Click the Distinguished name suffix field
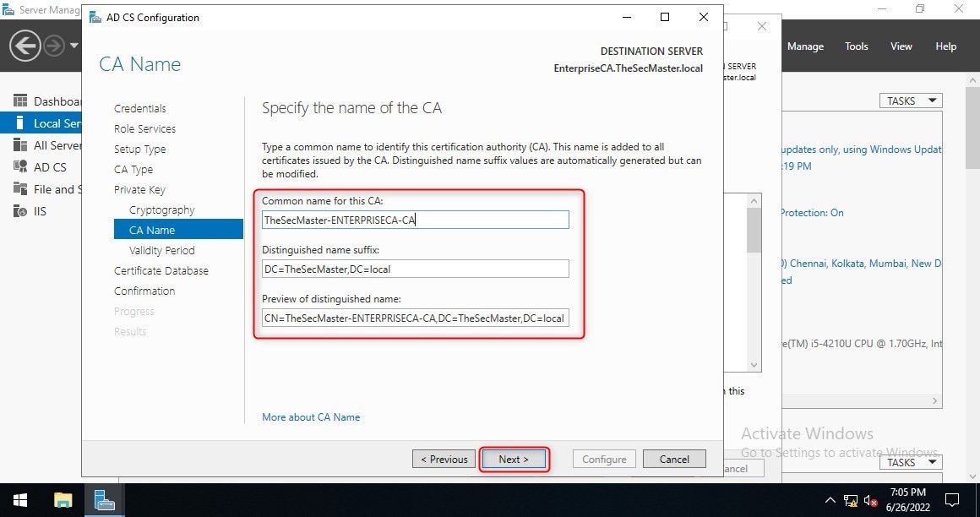980x517 pixels. click(416, 269)
